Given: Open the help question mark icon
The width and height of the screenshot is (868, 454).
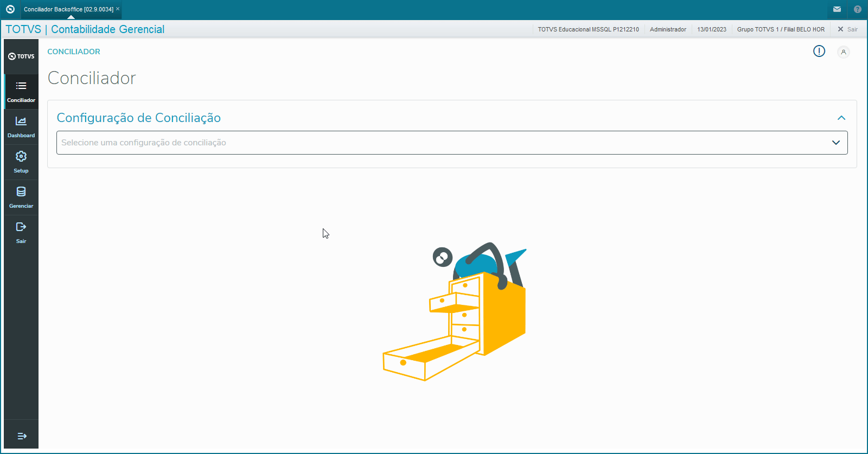Looking at the screenshot, I should [x=858, y=9].
